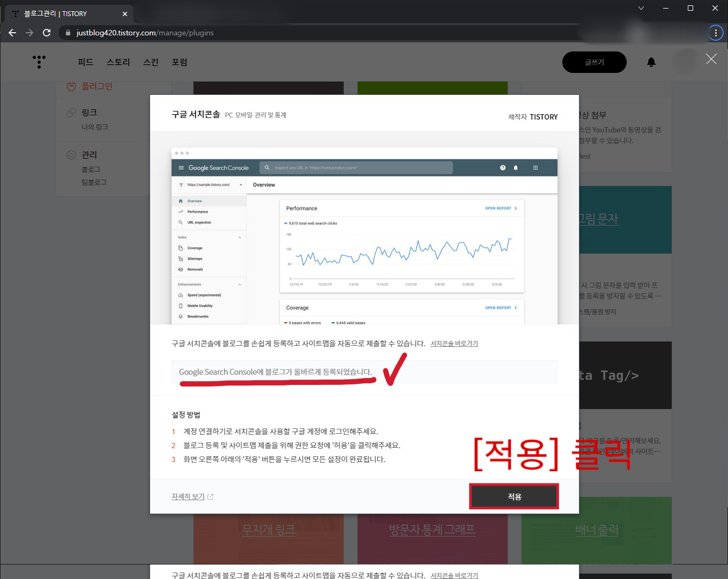This screenshot has width=728, height=579.
Task: Open 블로그 under 관리
Action: (x=91, y=169)
